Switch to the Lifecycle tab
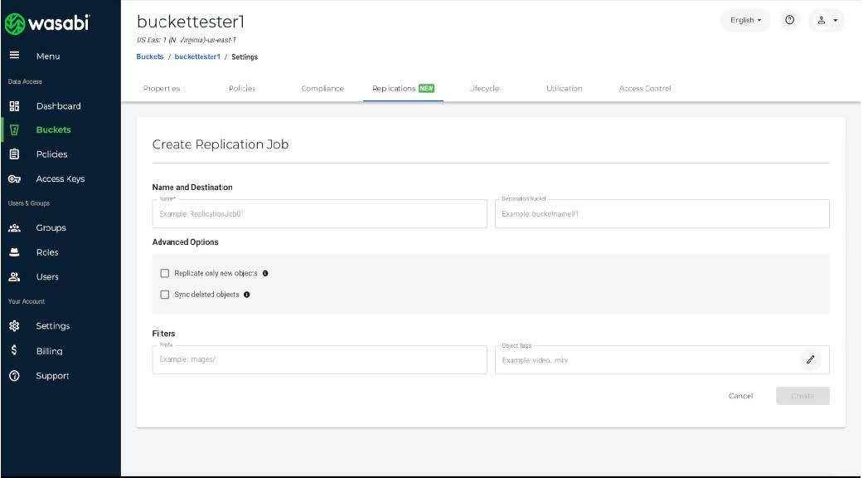The width and height of the screenshot is (868, 478). tap(484, 89)
